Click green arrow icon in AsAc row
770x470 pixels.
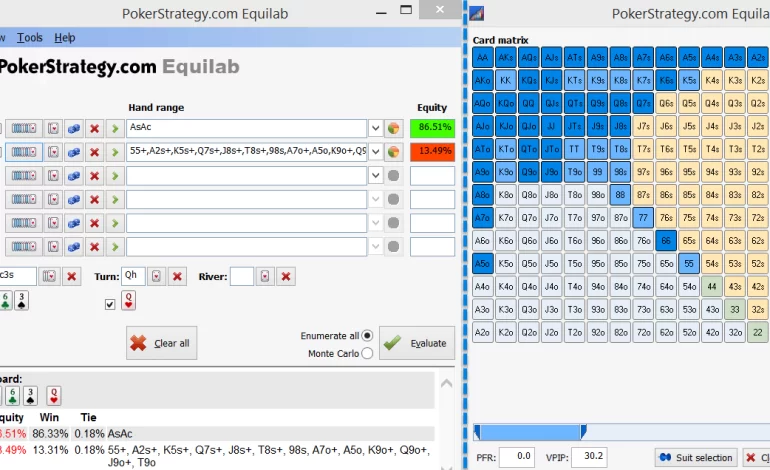click(x=115, y=129)
